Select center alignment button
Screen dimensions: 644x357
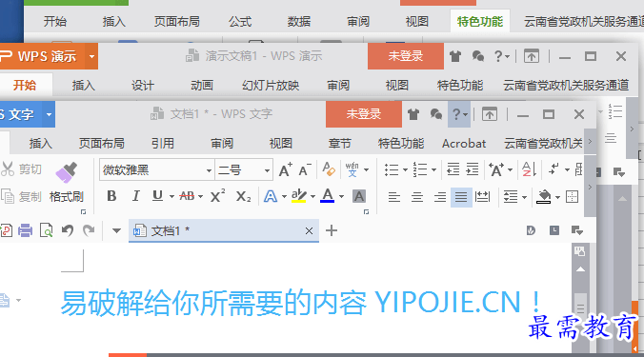[417, 197]
